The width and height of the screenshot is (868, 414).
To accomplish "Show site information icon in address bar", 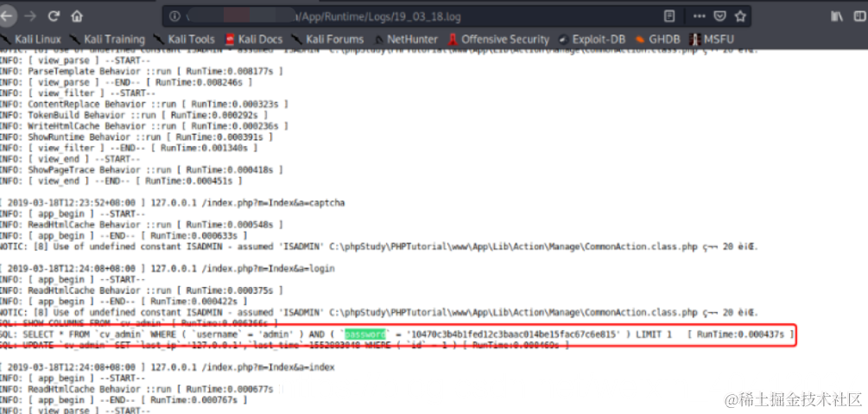I will 175,16.
